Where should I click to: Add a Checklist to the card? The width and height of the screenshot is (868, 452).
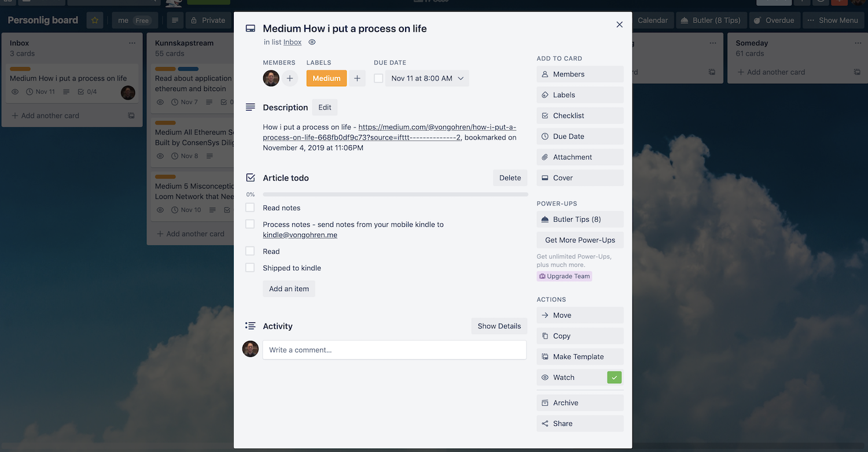click(580, 116)
